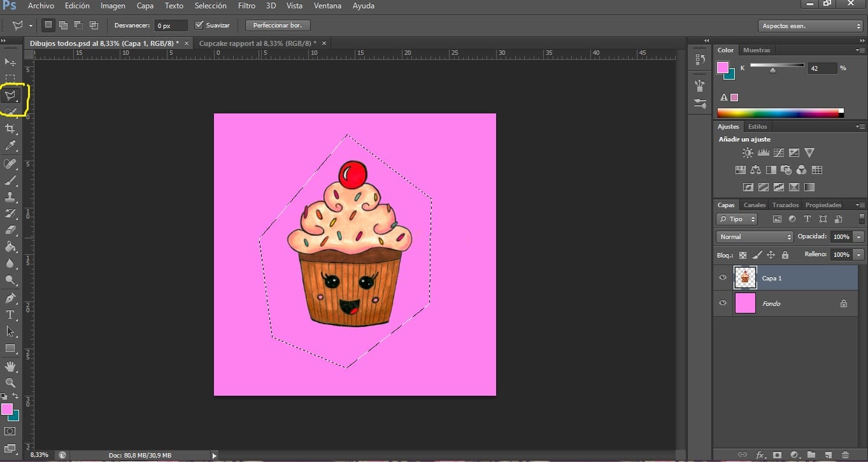Screen dimensions: 868x462
Task: Click the foreground pink color in Color panel
Action: coord(723,67)
